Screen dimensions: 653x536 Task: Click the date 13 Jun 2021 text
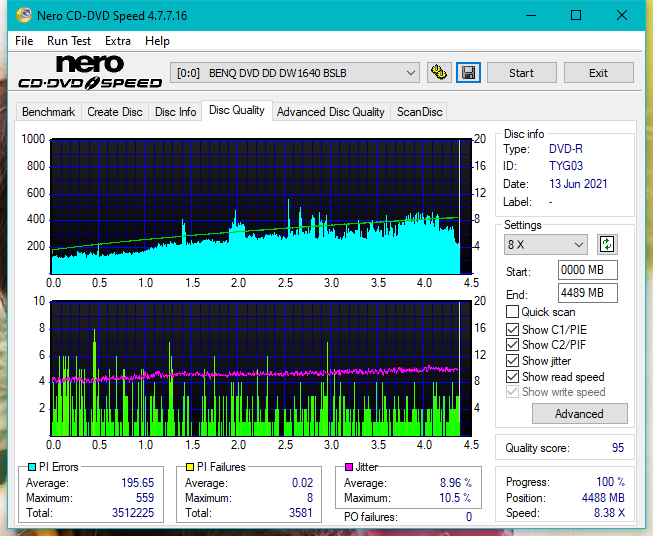(x=578, y=184)
